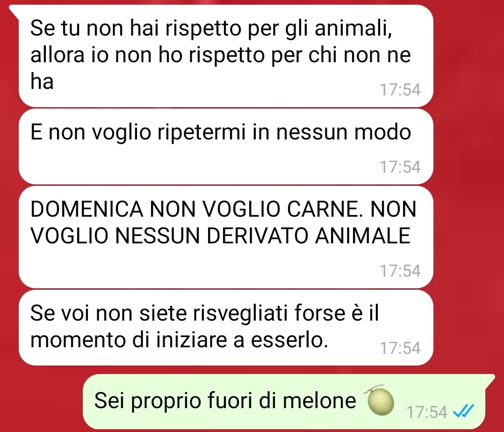This screenshot has height=432, width=504.
Task: Select the message starting 'Se tu non hai rispetto'
Action: pyautogui.click(x=226, y=56)
